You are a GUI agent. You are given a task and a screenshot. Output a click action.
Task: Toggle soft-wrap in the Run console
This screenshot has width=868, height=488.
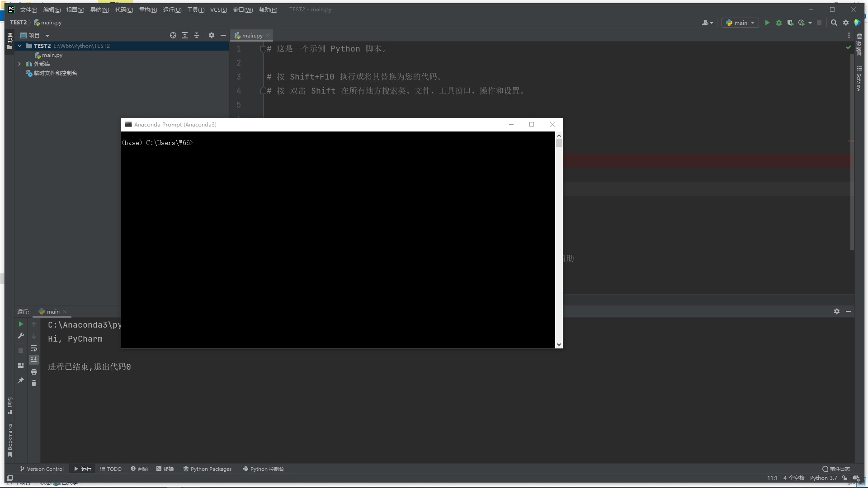pos(34,348)
